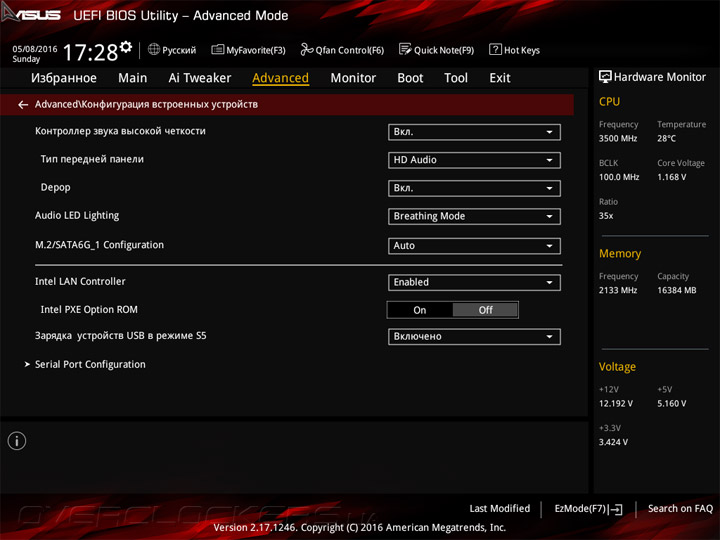720x540 pixels.
Task: Click the Зарядка устройств USB label
Action: 121,336
